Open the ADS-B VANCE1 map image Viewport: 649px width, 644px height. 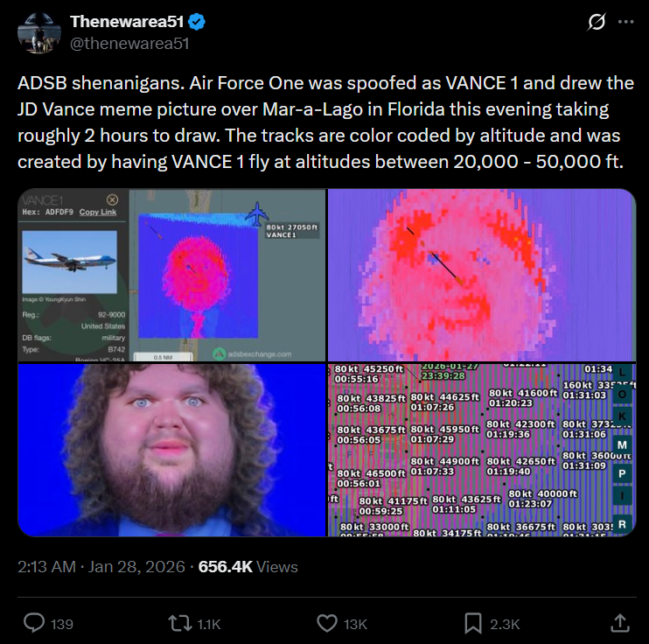point(171,275)
